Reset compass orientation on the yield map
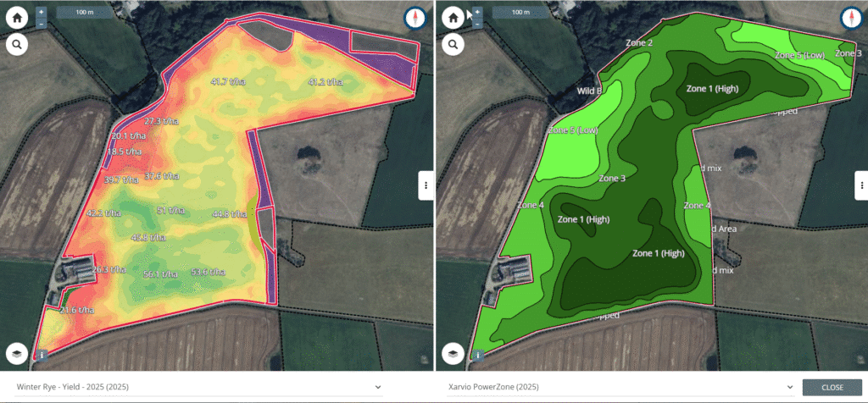 pyautogui.click(x=415, y=18)
